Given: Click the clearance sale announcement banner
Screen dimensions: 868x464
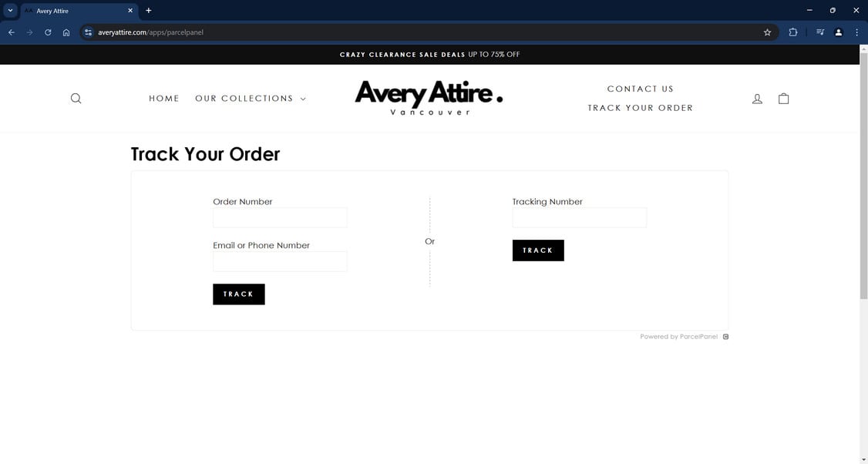Looking at the screenshot, I should [429, 54].
